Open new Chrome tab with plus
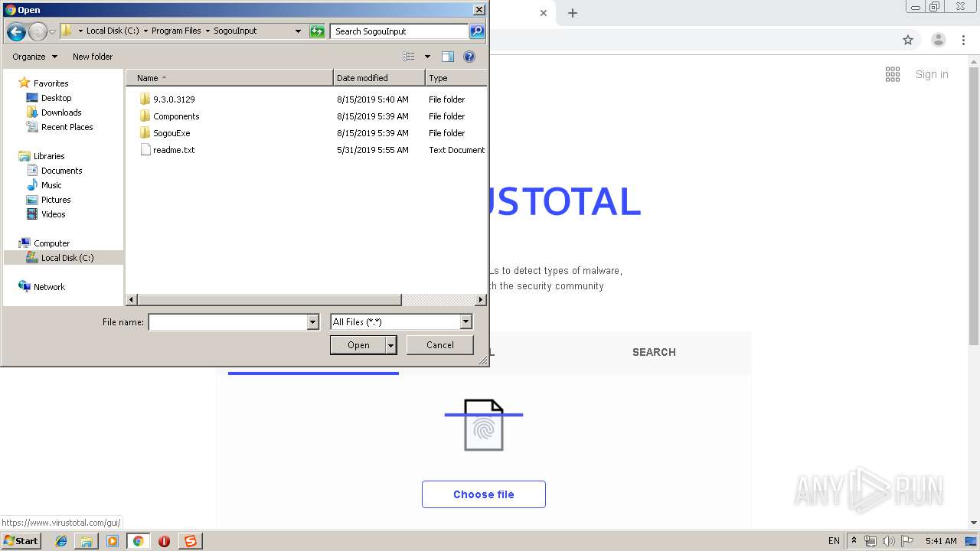 [572, 13]
